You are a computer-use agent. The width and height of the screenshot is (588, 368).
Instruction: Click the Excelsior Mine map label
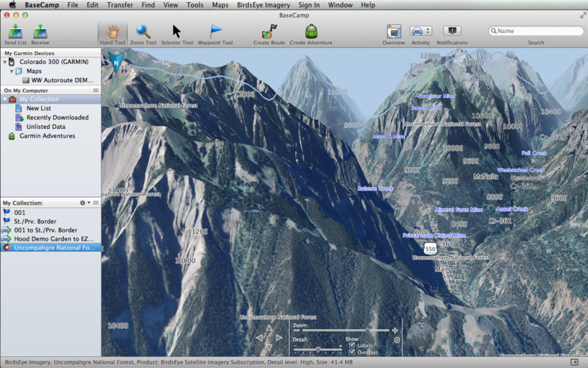pyautogui.click(x=437, y=96)
